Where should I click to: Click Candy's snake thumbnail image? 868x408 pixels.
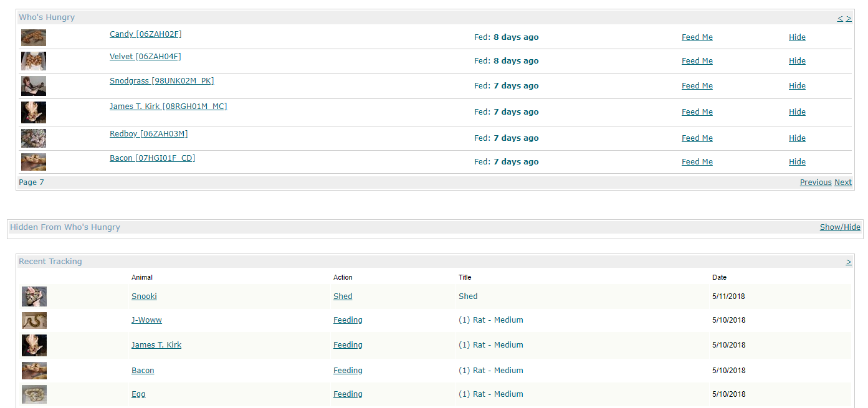pyautogui.click(x=34, y=37)
